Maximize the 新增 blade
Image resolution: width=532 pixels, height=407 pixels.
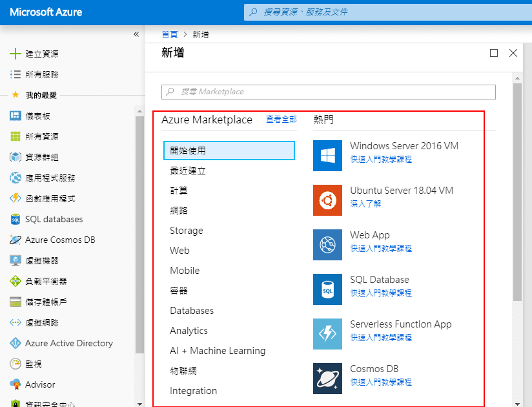(x=494, y=53)
